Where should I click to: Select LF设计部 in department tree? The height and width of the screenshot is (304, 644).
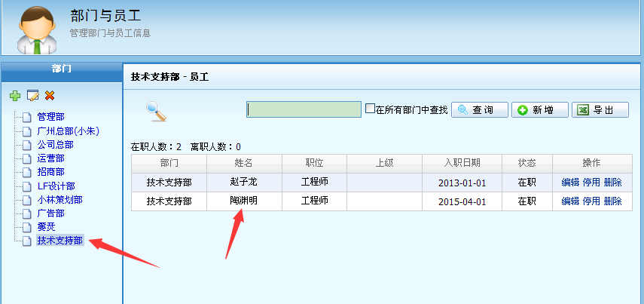coord(56,186)
